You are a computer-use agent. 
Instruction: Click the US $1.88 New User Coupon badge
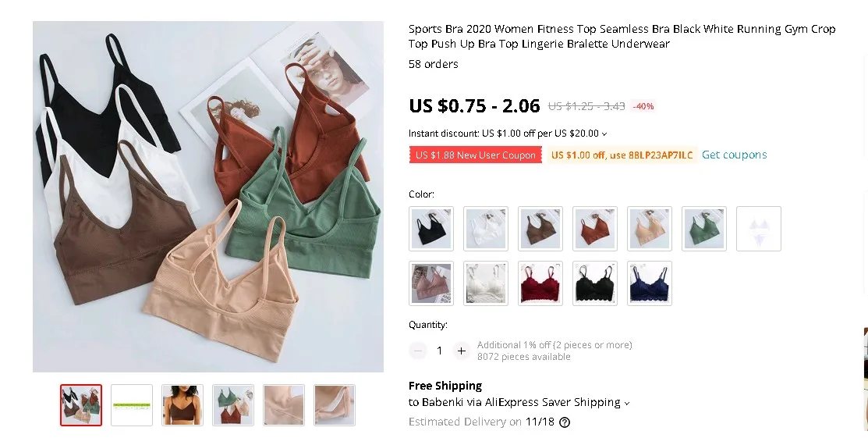click(x=476, y=155)
